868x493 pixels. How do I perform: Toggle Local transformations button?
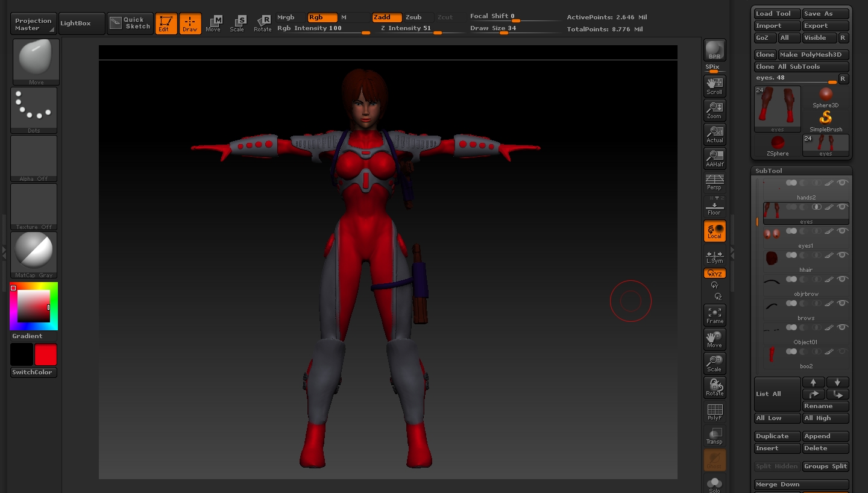click(714, 231)
